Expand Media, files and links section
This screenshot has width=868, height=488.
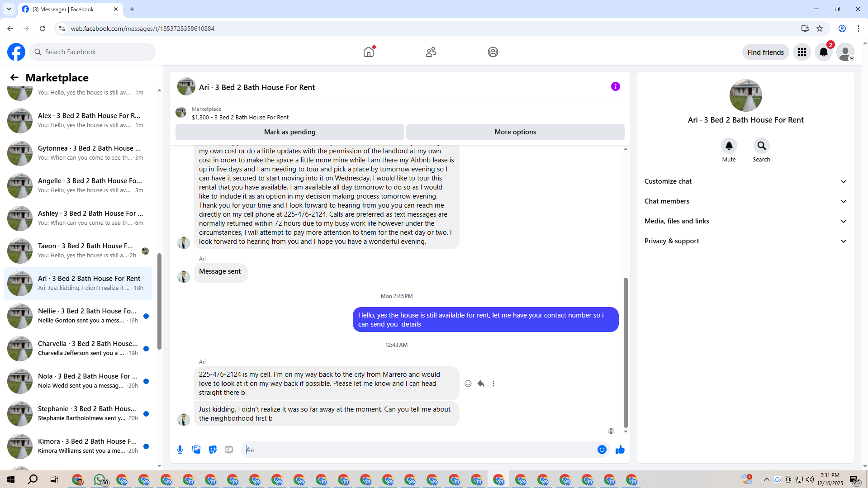tap(745, 221)
